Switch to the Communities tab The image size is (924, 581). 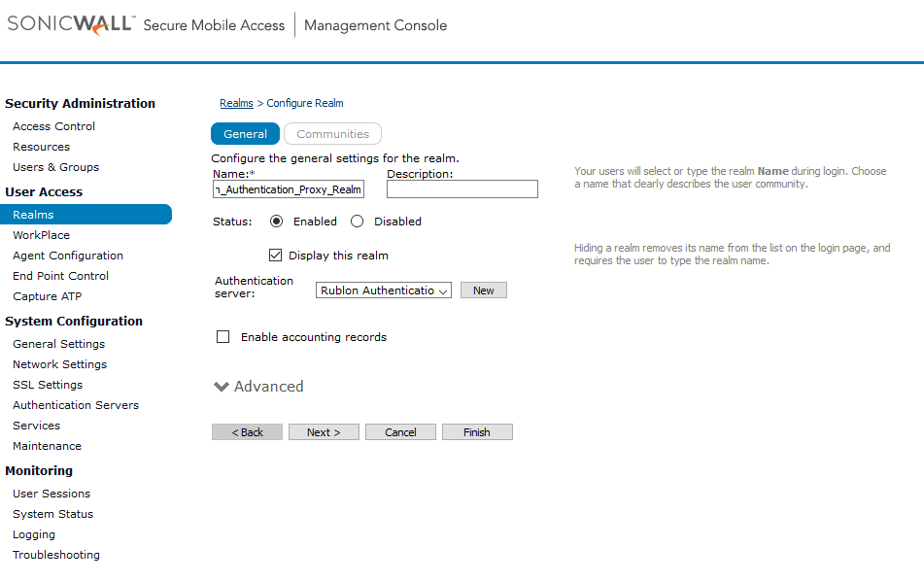[x=332, y=134]
